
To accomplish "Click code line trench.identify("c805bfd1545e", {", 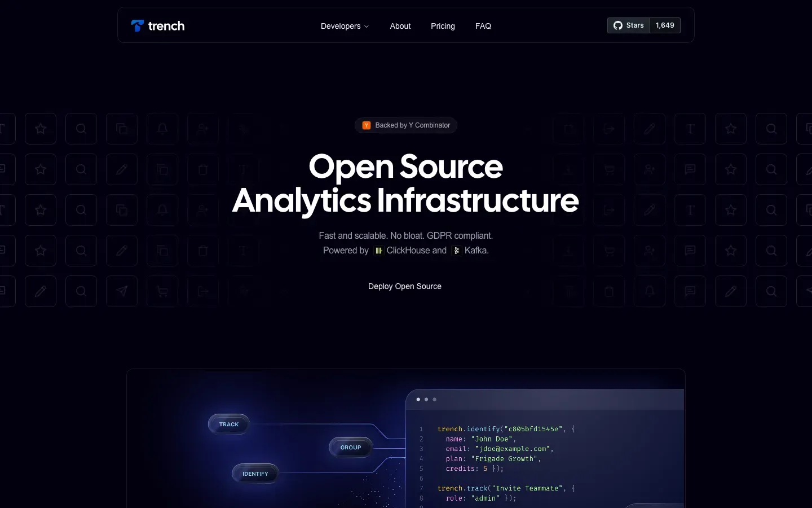I will click(506, 429).
